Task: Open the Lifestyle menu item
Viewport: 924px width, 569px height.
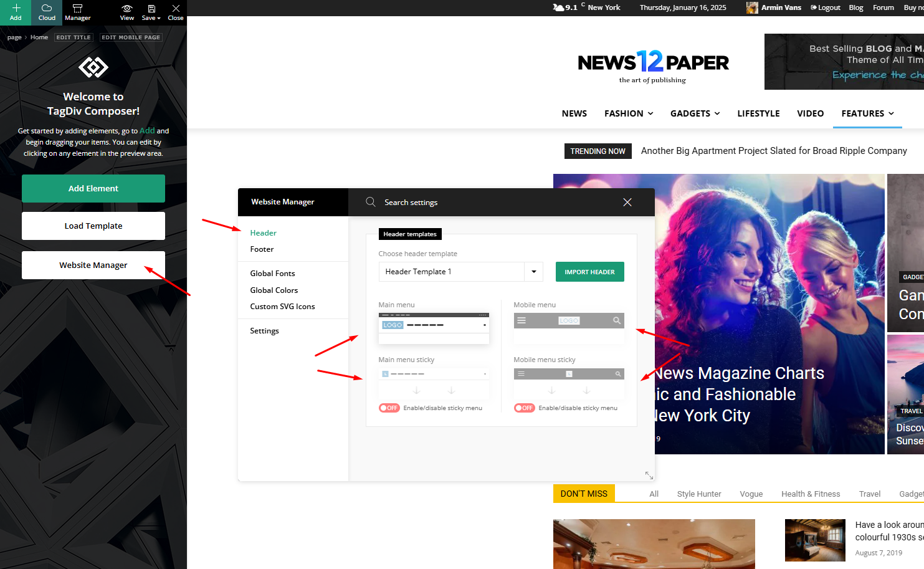Action: click(758, 113)
